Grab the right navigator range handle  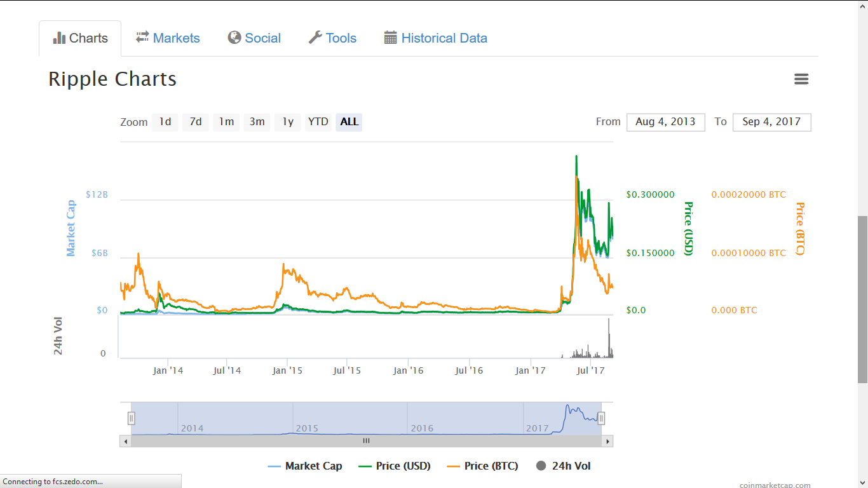pos(601,418)
